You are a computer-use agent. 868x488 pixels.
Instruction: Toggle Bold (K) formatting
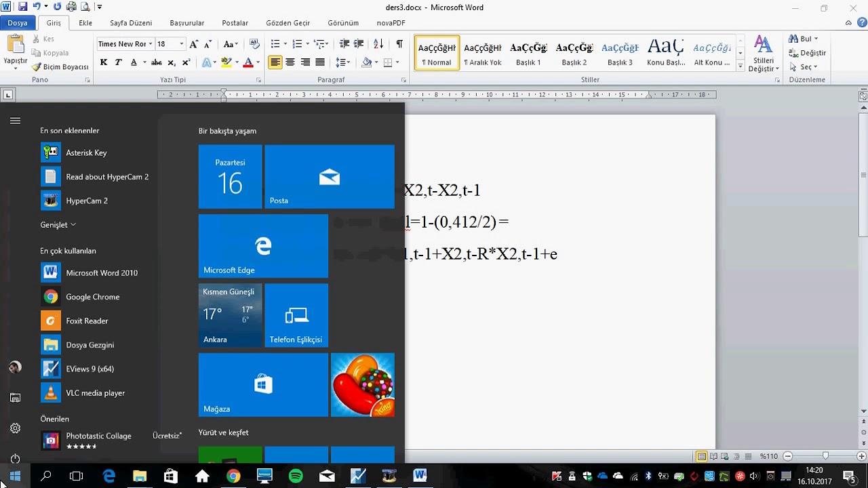point(104,62)
